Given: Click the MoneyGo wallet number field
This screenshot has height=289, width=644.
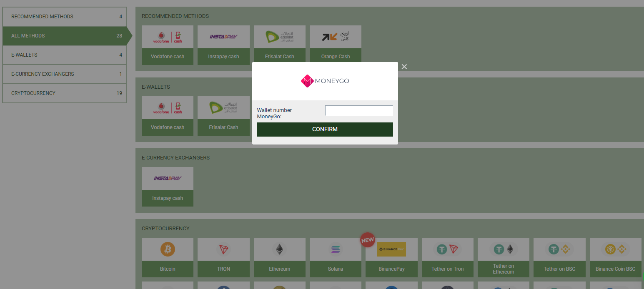Looking at the screenshot, I should 359,111.
